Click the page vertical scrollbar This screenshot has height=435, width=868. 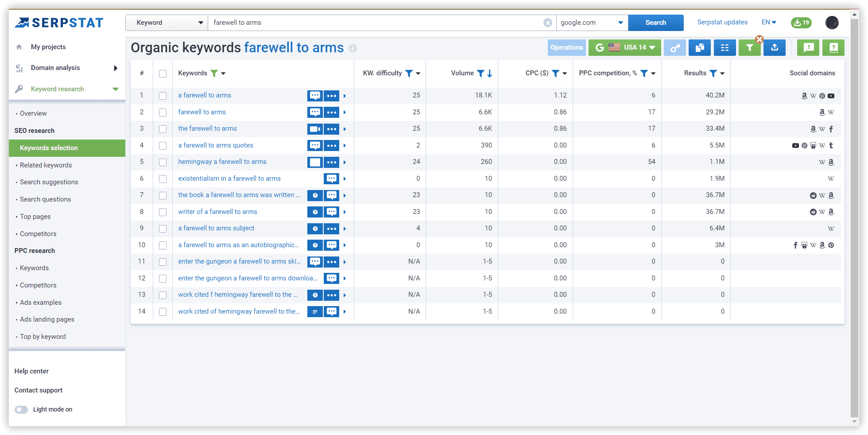[855, 217]
